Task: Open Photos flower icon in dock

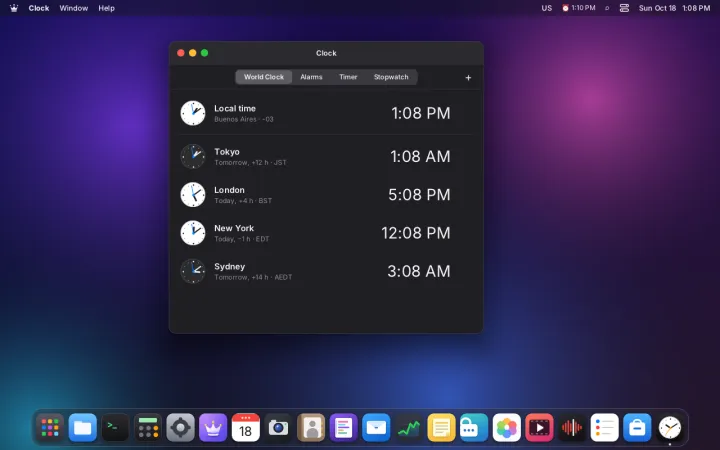Action: 506,428
